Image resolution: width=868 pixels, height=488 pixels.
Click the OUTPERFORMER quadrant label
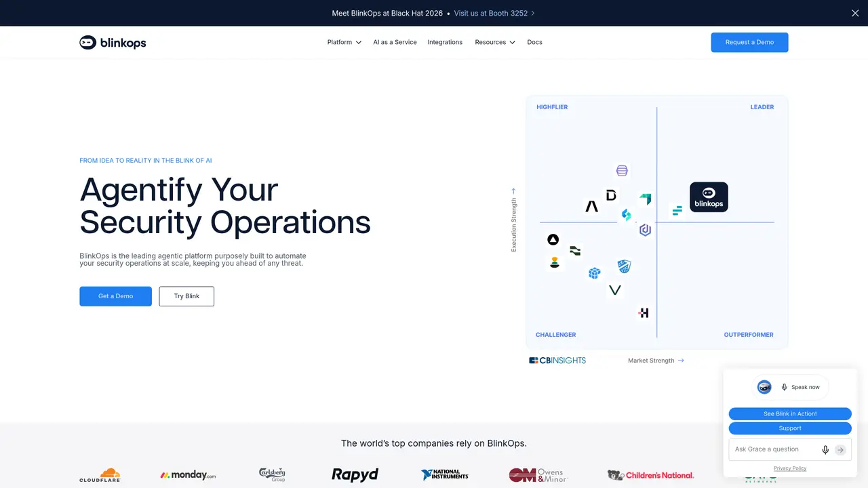coord(749,335)
